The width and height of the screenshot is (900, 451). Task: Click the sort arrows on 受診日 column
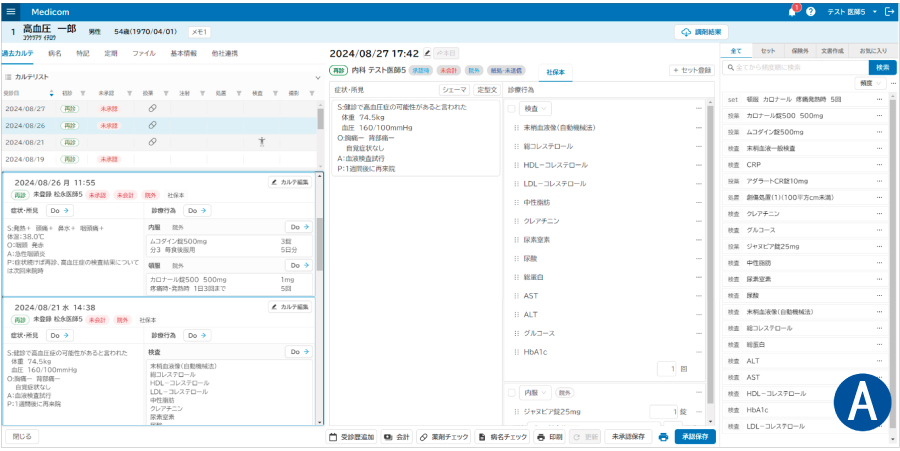click(x=51, y=92)
